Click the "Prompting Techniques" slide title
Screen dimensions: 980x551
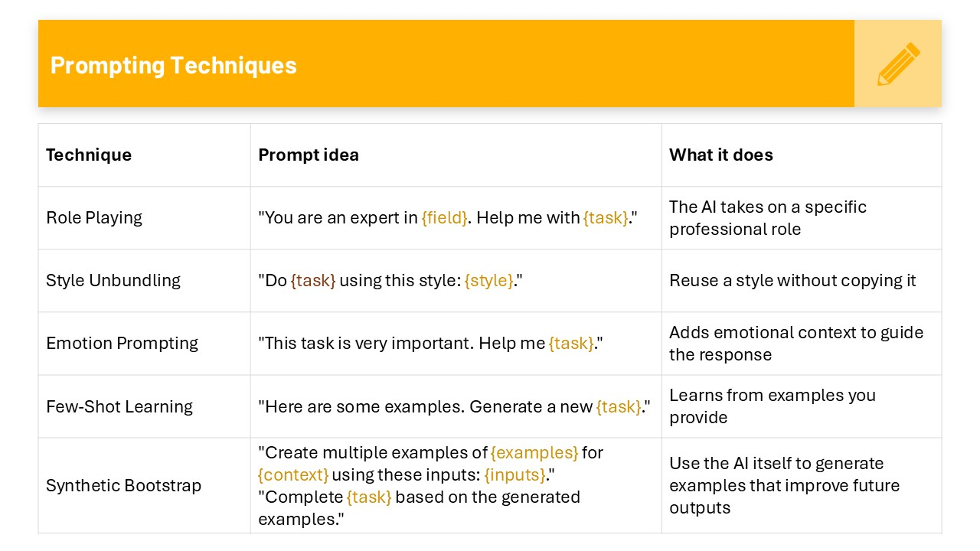[x=174, y=65]
